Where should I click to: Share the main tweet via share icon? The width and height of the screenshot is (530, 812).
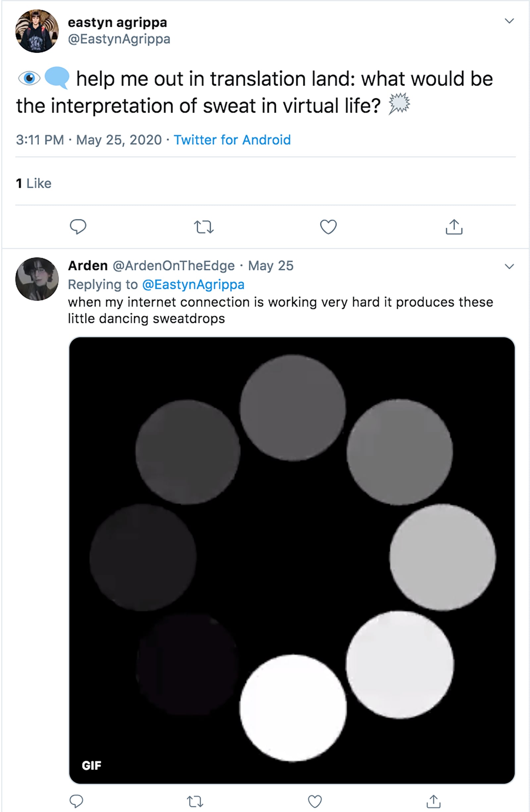click(x=454, y=227)
